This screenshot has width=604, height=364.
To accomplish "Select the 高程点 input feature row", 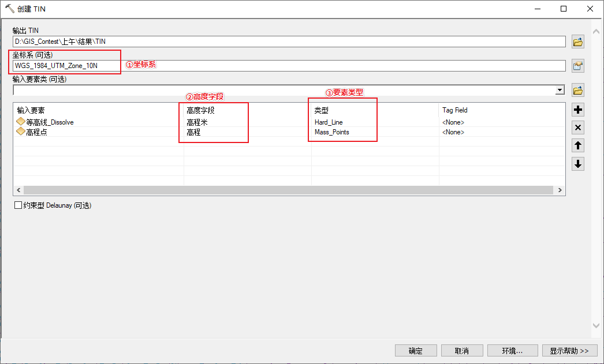I will pyautogui.click(x=289, y=132).
